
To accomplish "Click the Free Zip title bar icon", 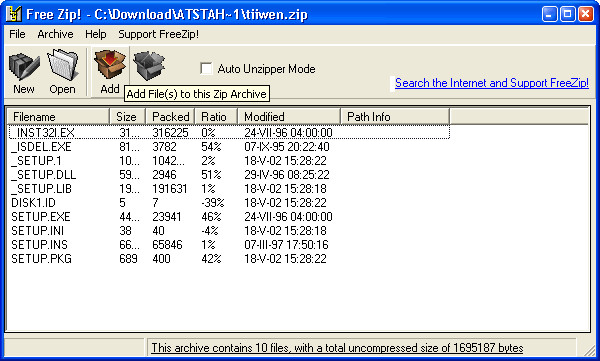I will tap(14, 14).
